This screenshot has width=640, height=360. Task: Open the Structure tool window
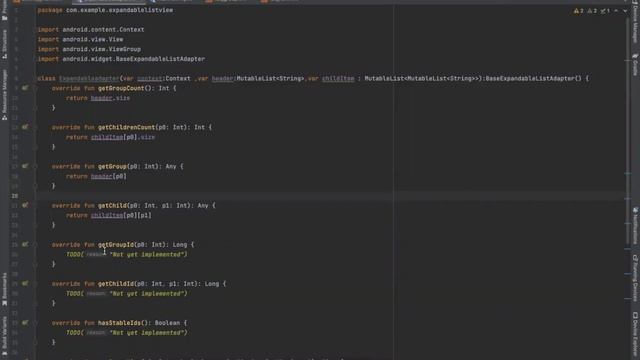click(x=4, y=44)
